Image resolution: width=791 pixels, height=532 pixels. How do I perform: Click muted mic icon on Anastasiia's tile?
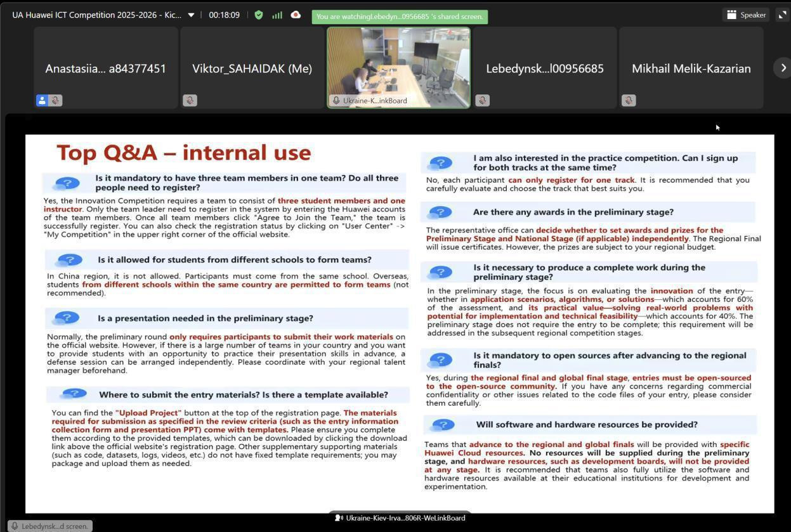point(56,100)
